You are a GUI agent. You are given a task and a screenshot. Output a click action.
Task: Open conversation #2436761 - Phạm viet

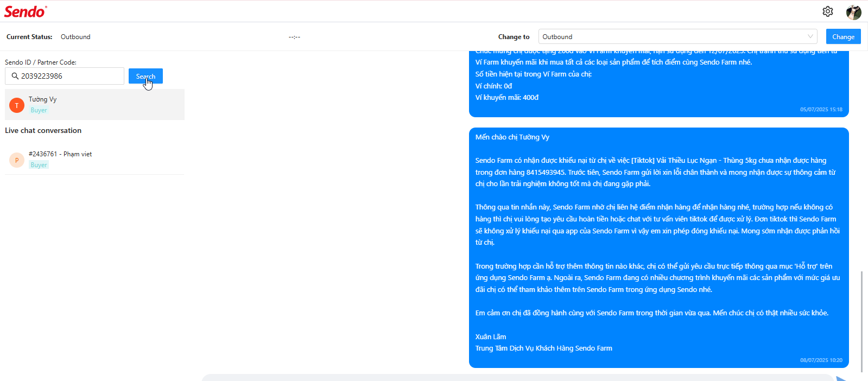coord(95,160)
